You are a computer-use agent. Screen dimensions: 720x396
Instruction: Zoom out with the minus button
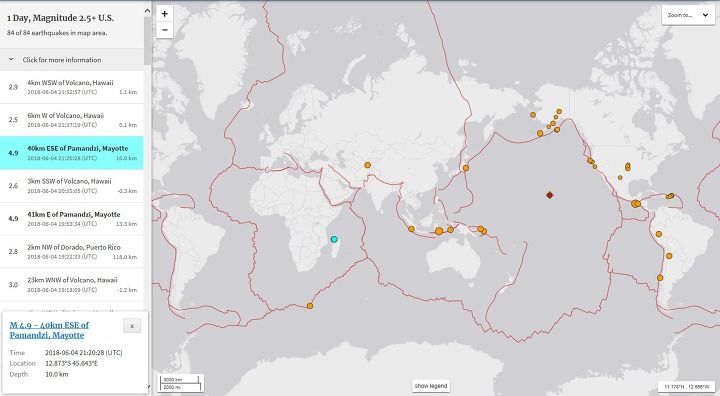coord(164,30)
